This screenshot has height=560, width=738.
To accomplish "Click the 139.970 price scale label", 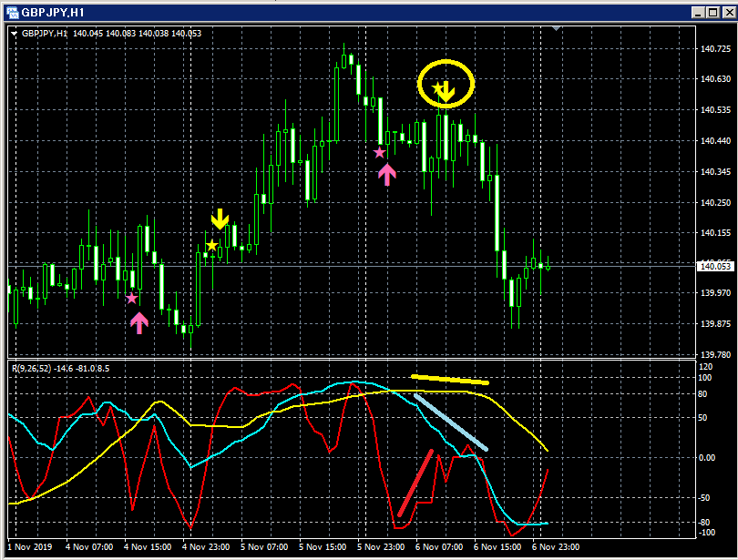I will click(715, 293).
